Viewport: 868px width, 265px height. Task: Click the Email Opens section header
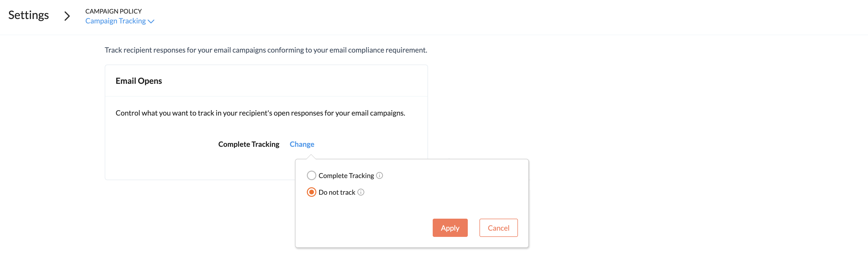139,81
